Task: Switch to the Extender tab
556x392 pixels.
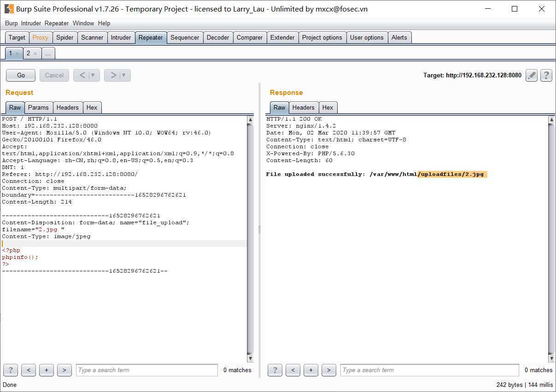Action: [282, 37]
